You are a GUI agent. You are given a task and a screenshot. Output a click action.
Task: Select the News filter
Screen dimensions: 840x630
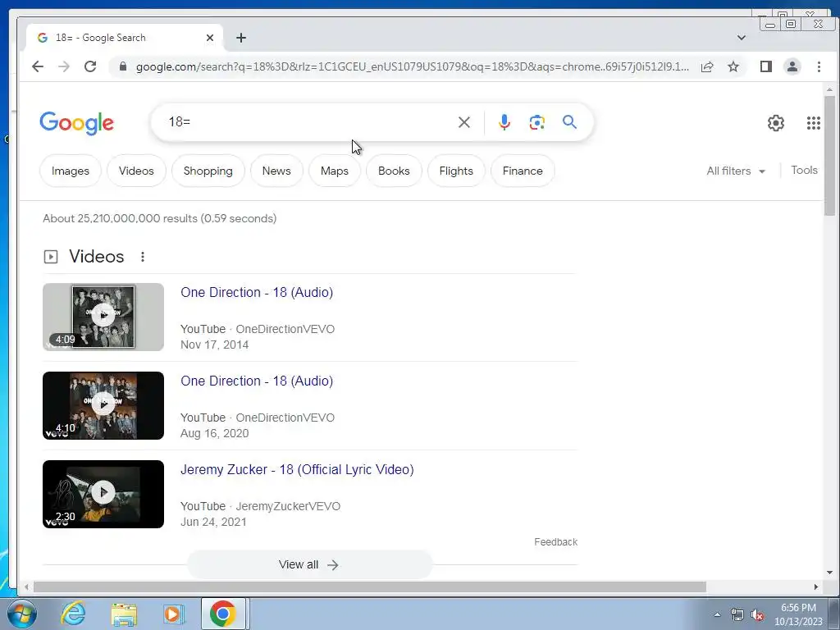tap(276, 171)
